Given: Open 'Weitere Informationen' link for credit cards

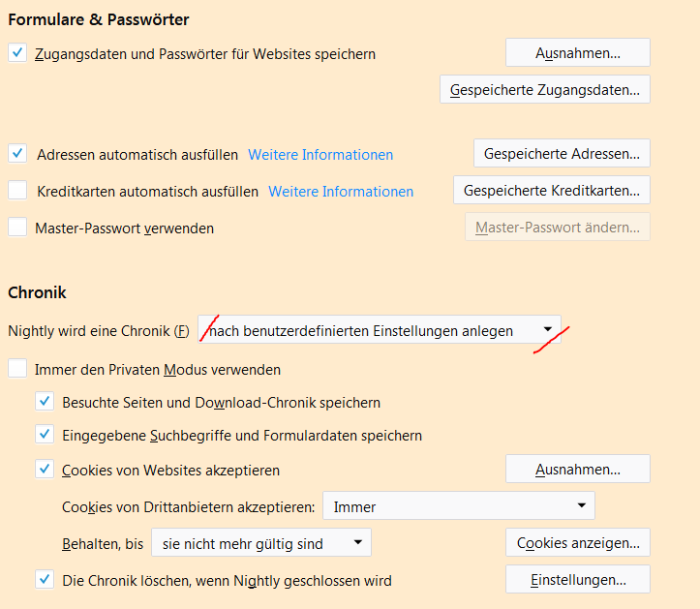Looking at the screenshot, I should pyautogui.click(x=341, y=191).
